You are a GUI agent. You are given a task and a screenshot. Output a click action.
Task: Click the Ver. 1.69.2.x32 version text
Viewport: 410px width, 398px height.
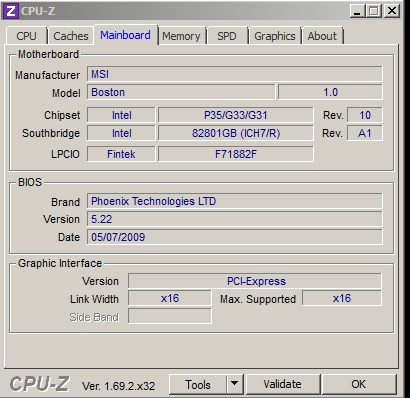[119, 386]
